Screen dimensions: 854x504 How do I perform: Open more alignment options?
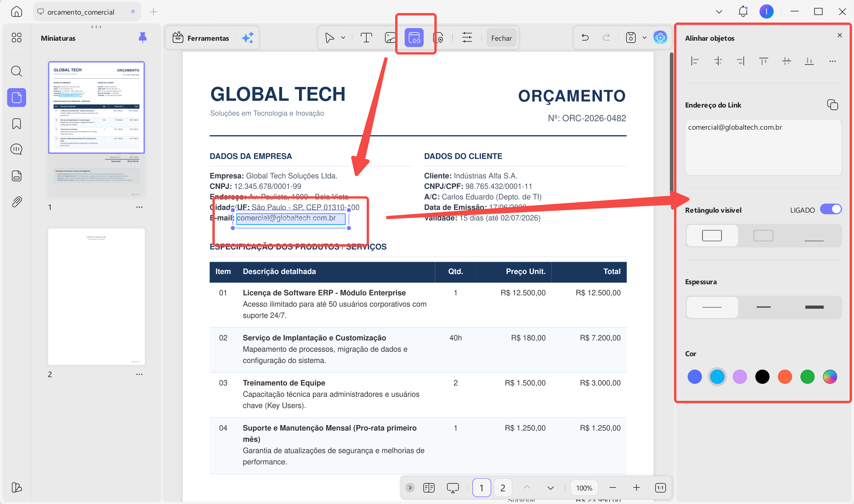coord(833,61)
